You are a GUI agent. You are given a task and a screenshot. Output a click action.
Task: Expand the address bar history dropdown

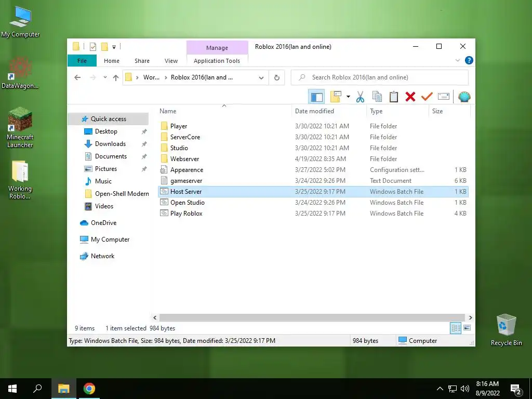click(261, 78)
